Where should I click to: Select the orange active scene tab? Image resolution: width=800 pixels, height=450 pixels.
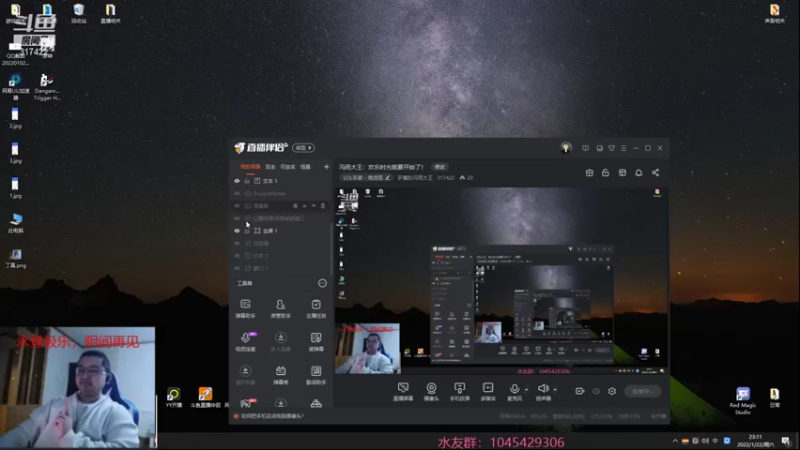coord(250,167)
